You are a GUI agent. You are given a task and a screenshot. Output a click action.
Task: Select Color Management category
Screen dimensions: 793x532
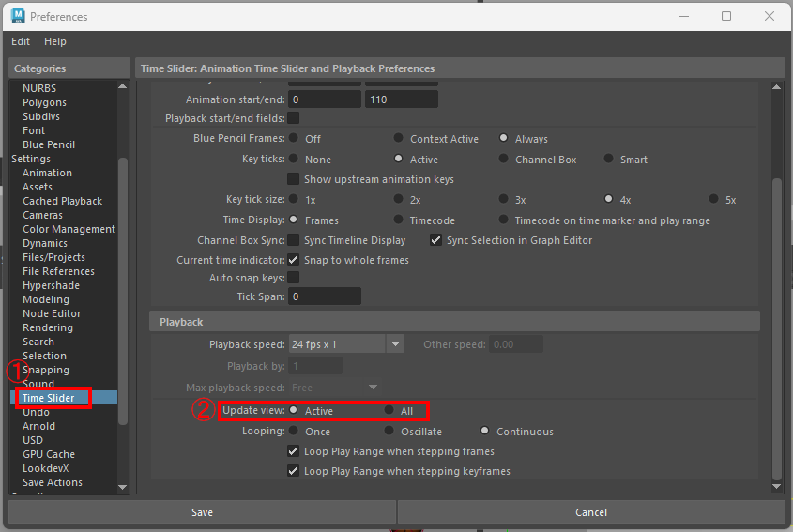pyautogui.click(x=69, y=229)
